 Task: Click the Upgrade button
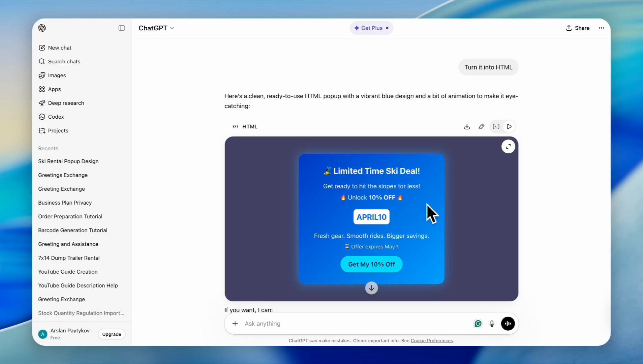click(x=112, y=334)
